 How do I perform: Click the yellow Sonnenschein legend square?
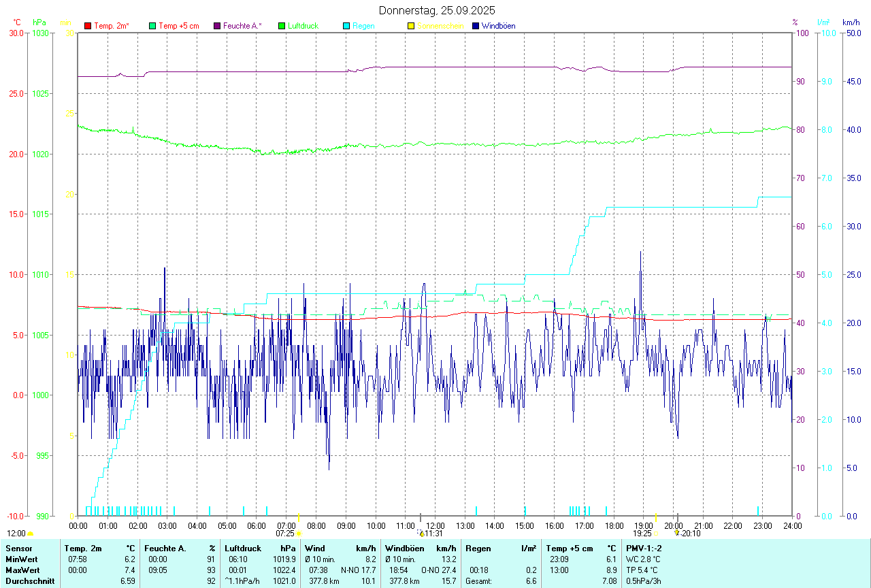click(411, 26)
